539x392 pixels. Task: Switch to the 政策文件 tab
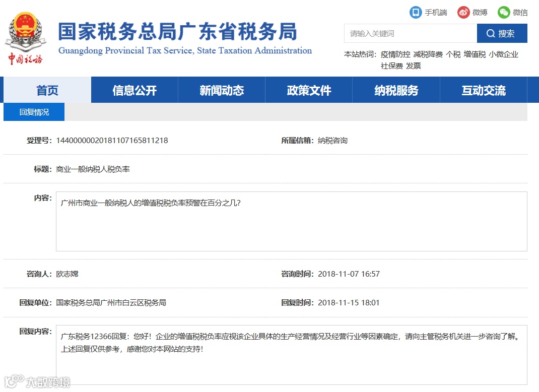tap(309, 90)
